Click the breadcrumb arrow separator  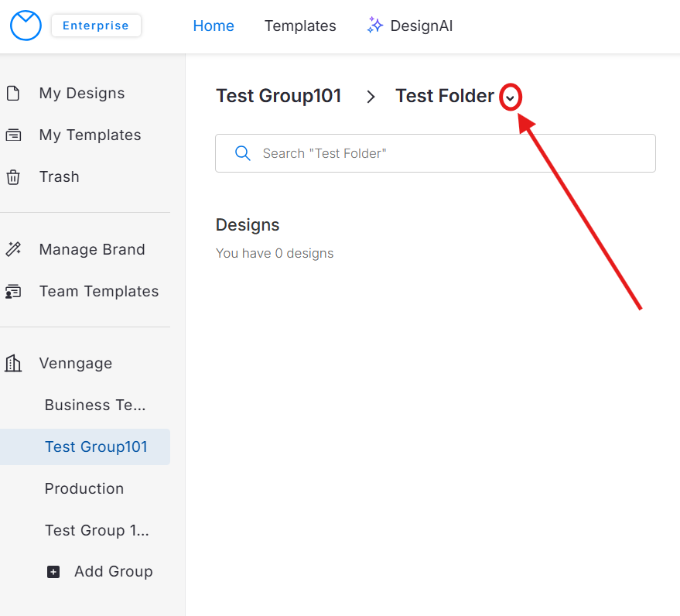point(371,97)
